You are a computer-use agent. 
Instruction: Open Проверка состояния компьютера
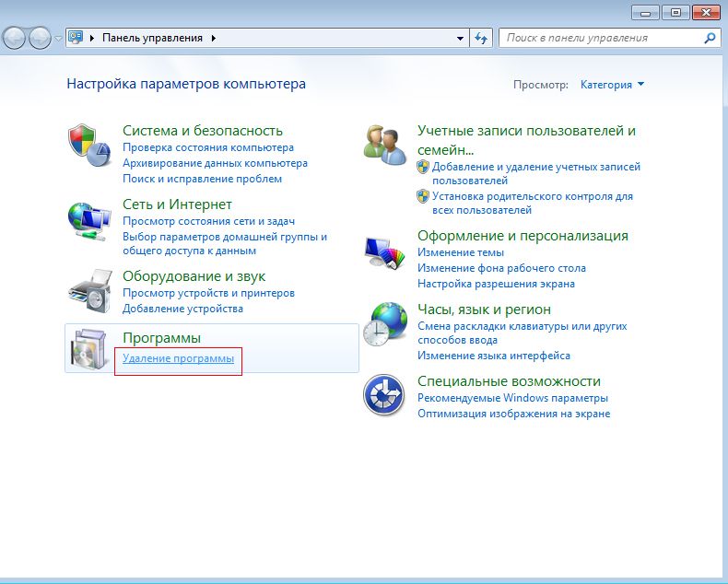[208, 147]
